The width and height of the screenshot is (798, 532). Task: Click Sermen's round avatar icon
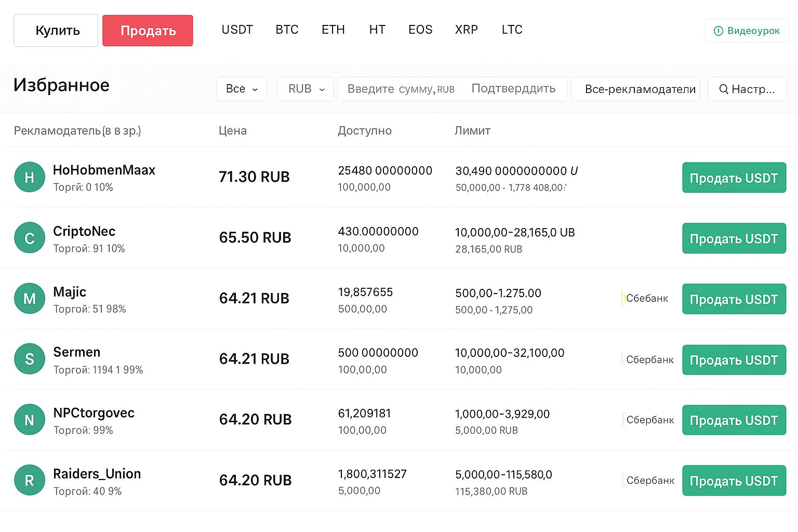30,359
